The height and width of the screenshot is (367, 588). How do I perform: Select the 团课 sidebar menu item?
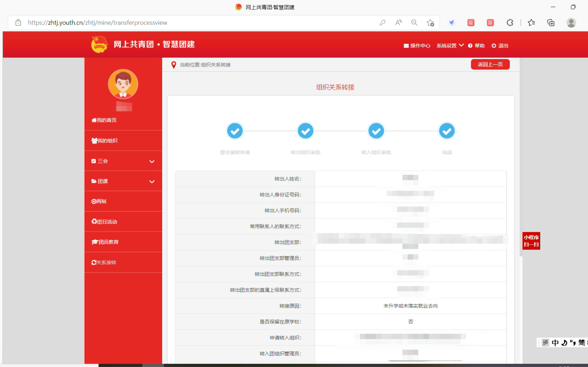tap(123, 181)
